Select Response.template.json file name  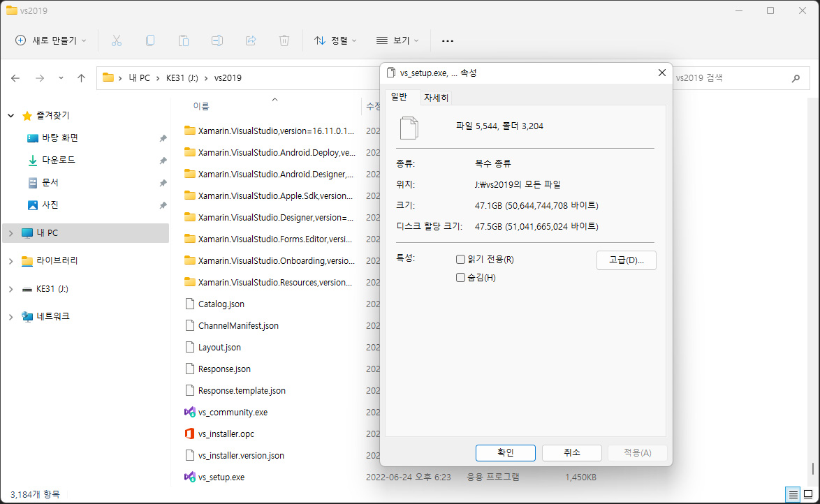coord(242,390)
